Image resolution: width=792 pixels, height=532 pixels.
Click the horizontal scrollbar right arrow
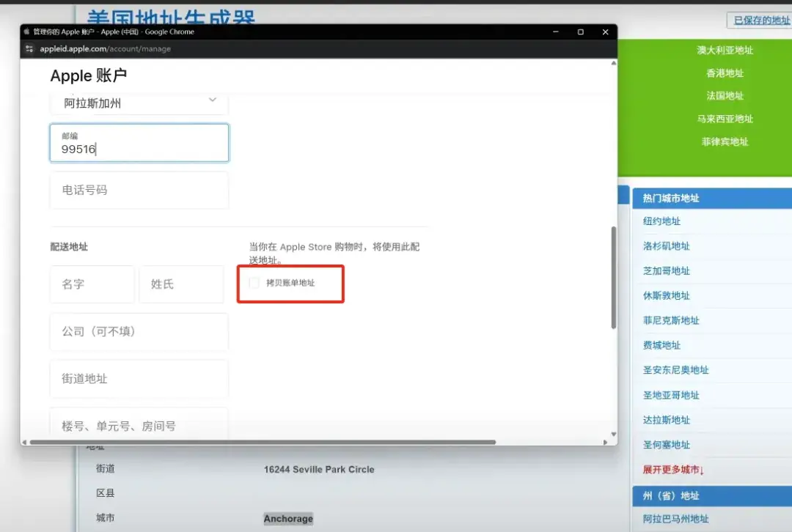point(605,442)
